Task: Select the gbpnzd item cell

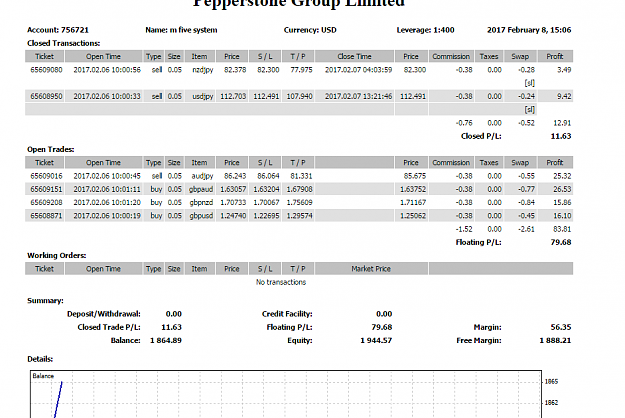Action: click(201, 202)
